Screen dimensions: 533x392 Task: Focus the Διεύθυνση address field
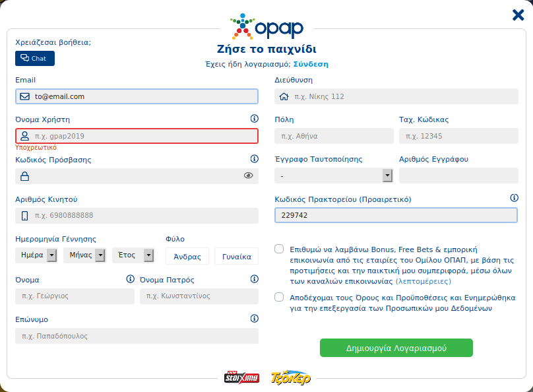point(396,96)
